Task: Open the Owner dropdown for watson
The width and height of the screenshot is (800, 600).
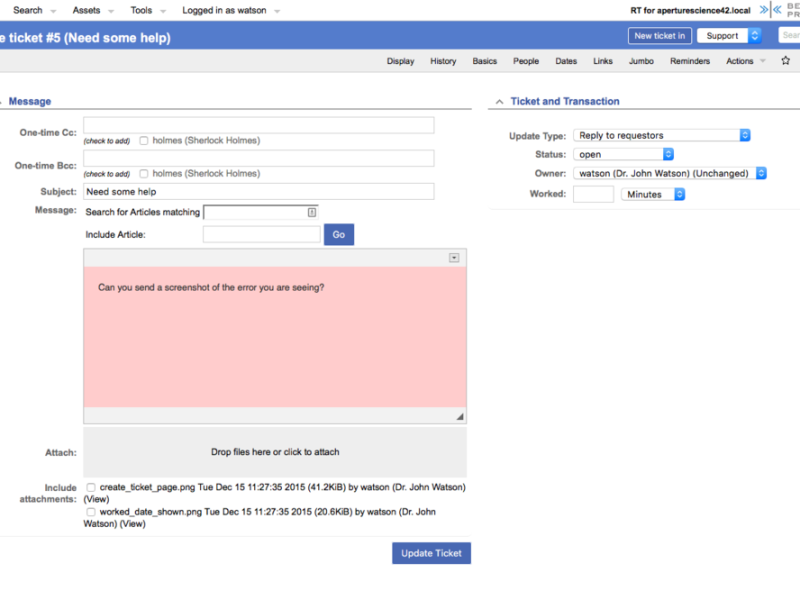Action: click(x=670, y=173)
